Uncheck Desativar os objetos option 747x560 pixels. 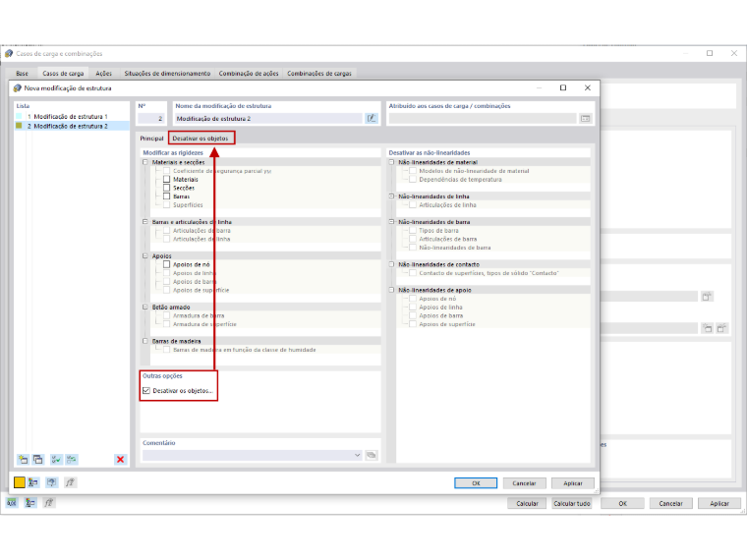tap(146, 390)
